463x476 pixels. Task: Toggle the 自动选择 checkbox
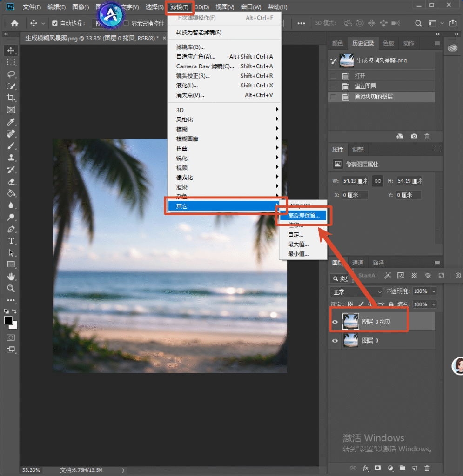[x=55, y=23]
